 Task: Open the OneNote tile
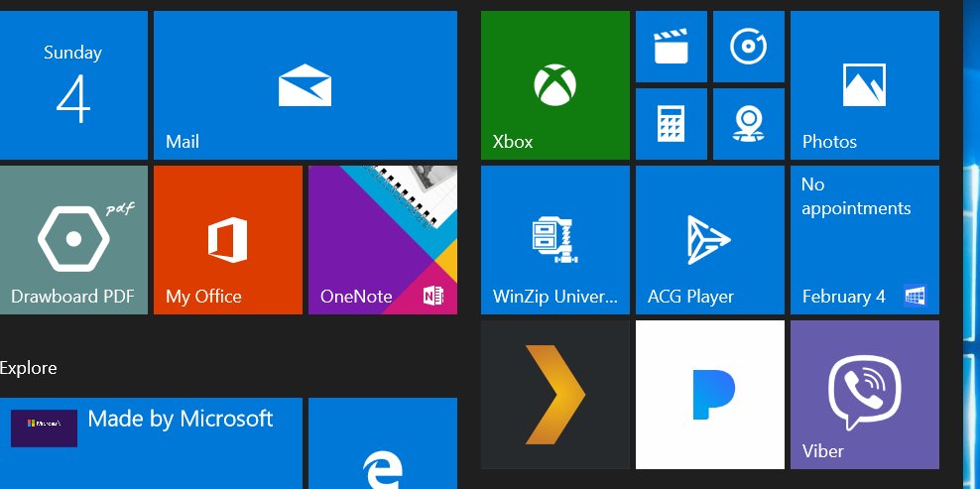[383, 239]
